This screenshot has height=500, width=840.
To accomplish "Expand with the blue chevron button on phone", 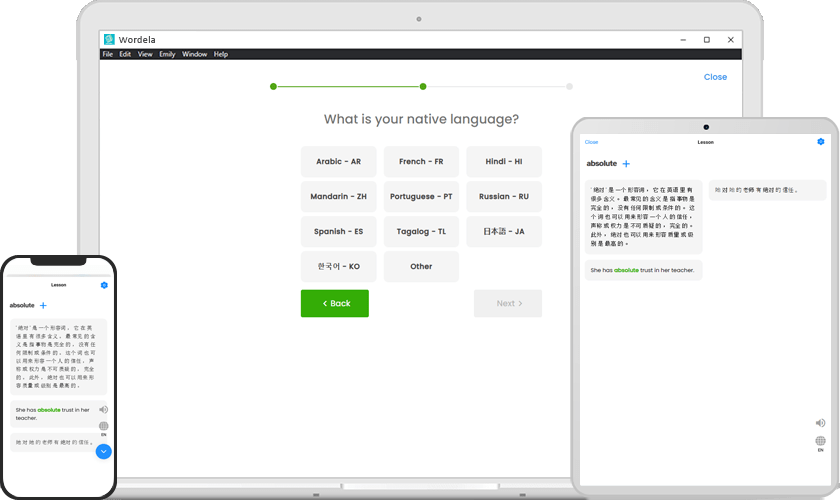I will click(x=103, y=452).
